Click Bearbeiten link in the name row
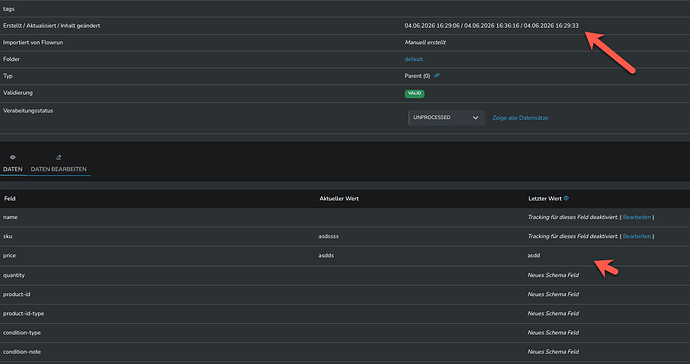 pyautogui.click(x=637, y=217)
